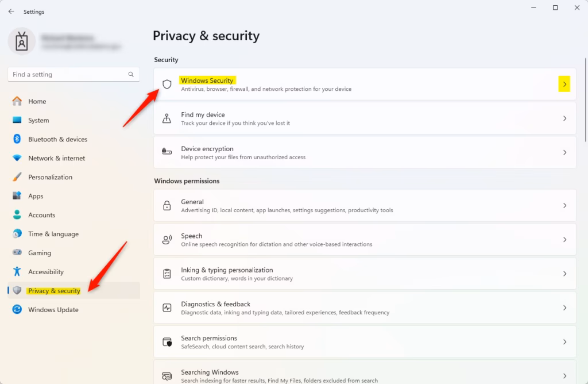The width and height of the screenshot is (588, 384).
Task: Click the Find a setting search box
Action: [x=73, y=74]
